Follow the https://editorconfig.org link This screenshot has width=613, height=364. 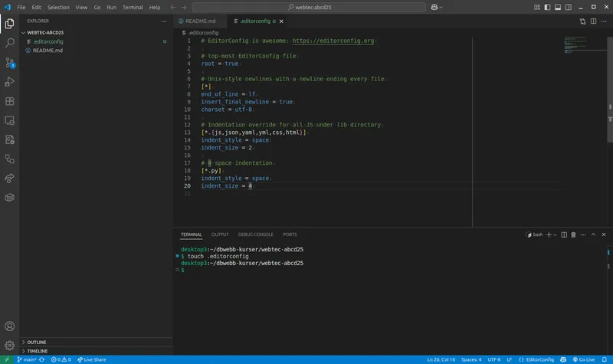[333, 41]
